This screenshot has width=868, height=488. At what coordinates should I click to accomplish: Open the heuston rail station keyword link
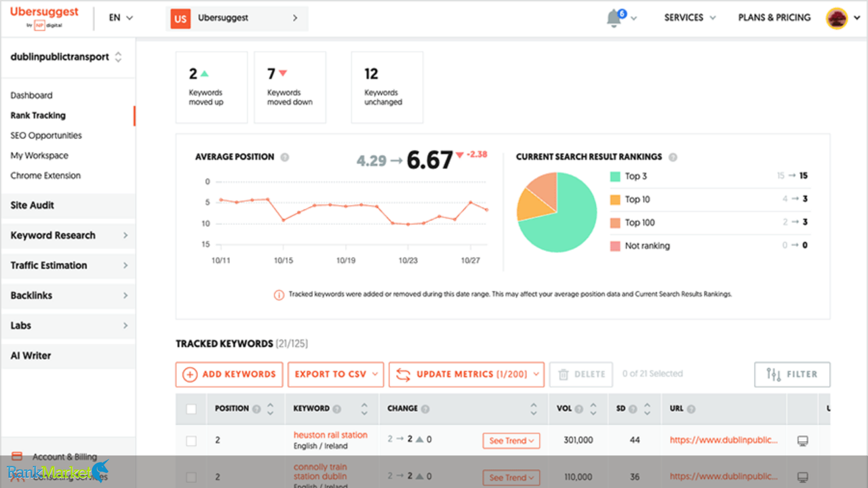pyautogui.click(x=330, y=435)
